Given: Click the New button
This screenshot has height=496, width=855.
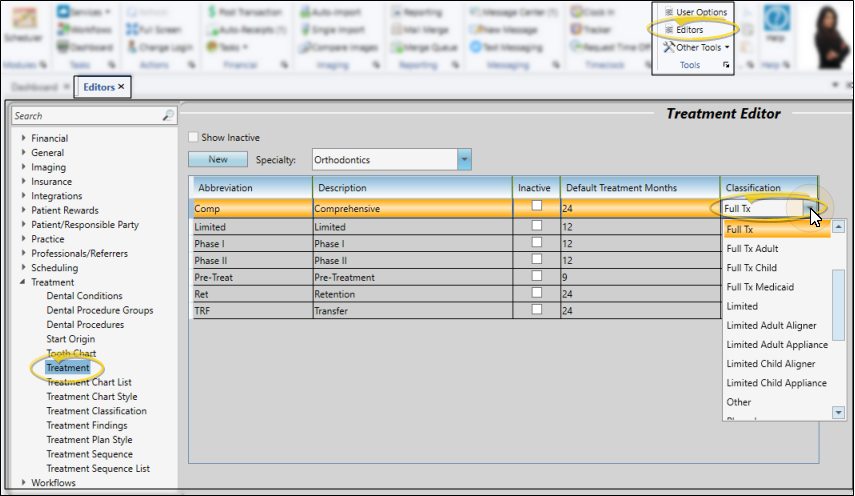Looking at the screenshot, I should (x=217, y=160).
